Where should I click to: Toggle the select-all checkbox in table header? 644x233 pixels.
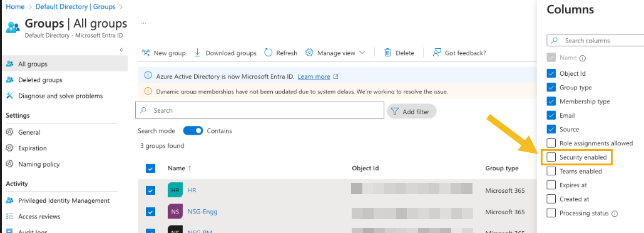151,168
